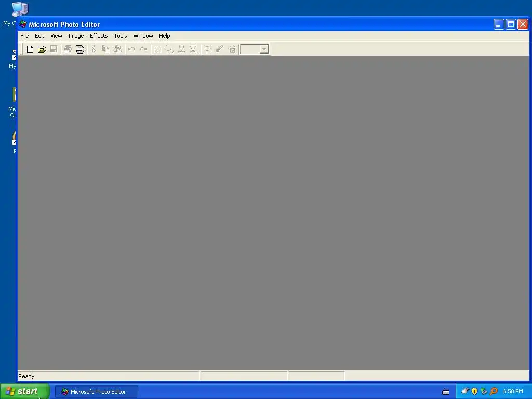Click the Save floppy disk icon
This screenshot has width=532, height=399.
pos(54,49)
